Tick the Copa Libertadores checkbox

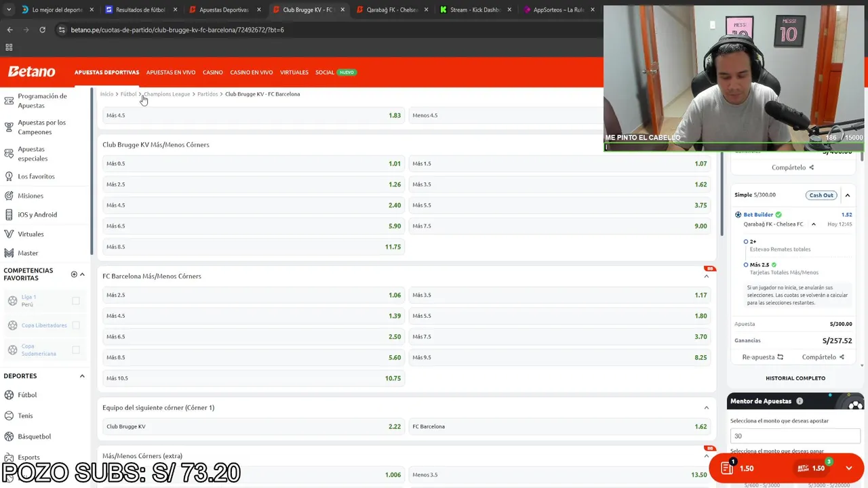click(76, 325)
